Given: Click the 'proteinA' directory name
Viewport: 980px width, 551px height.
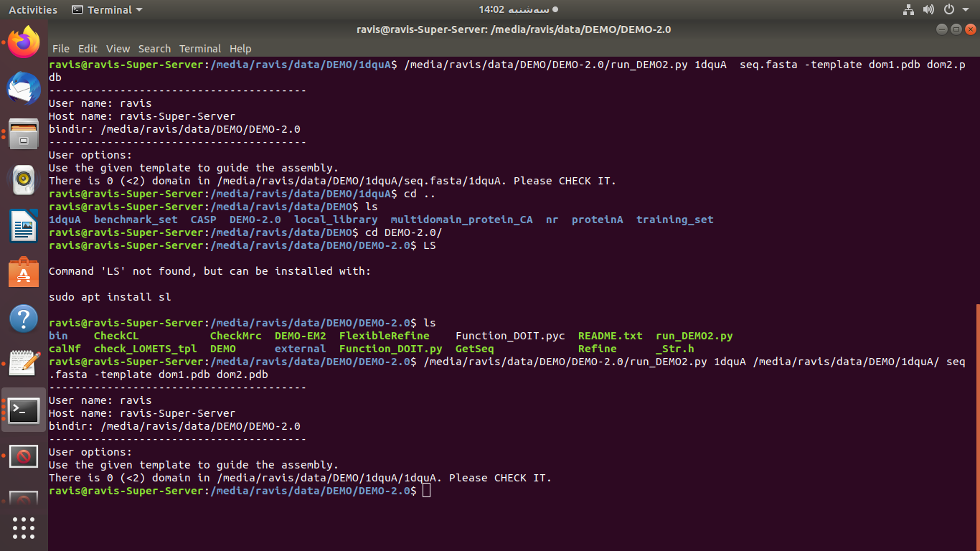Looking at the screenshot, I should click(x=598, y=220).
